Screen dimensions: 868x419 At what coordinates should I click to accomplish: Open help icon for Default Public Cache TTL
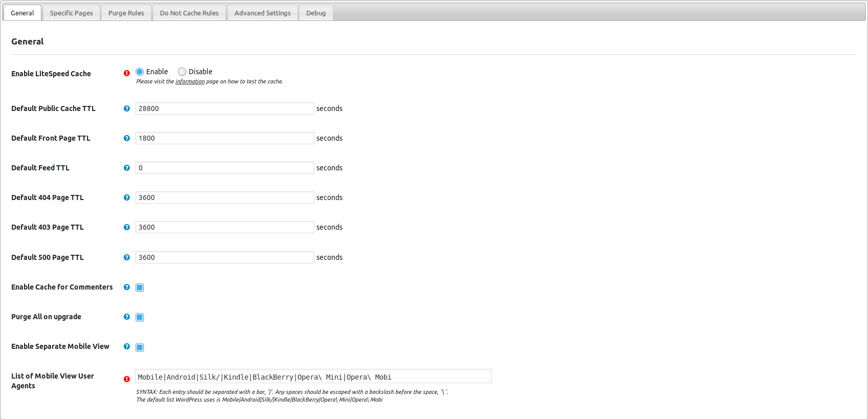tap(127, 108)
